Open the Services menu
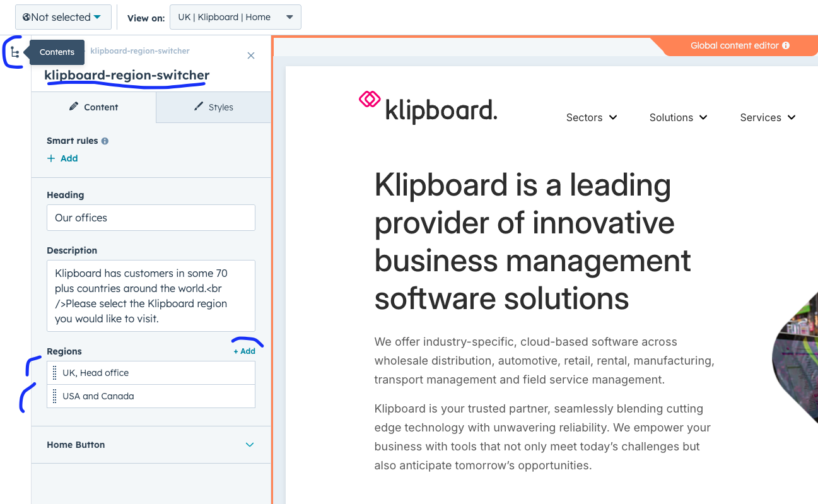The width and height of the screenshot is (818, 504). coord(768,117)
